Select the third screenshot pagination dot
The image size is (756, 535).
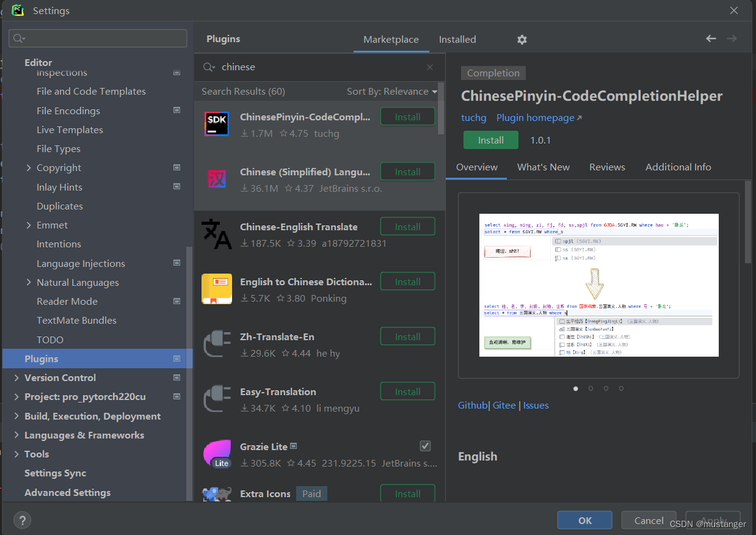pyautogui.click(x=606, y=388)
